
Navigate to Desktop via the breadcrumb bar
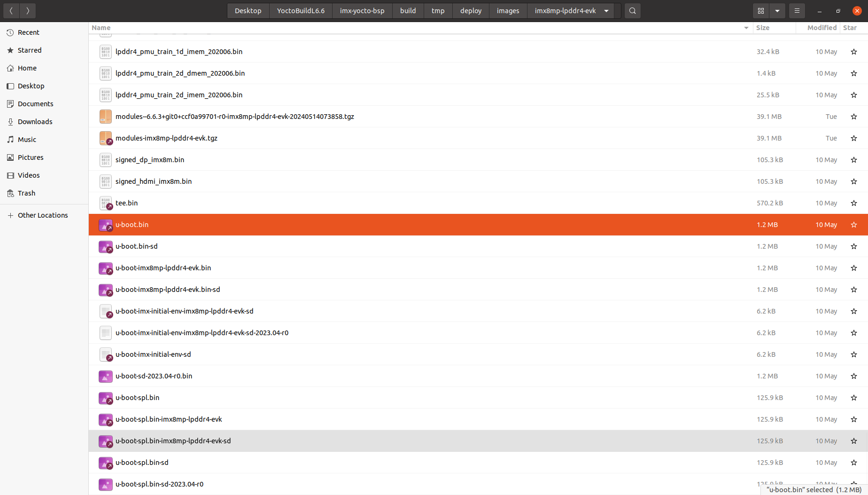click(248, 10)
